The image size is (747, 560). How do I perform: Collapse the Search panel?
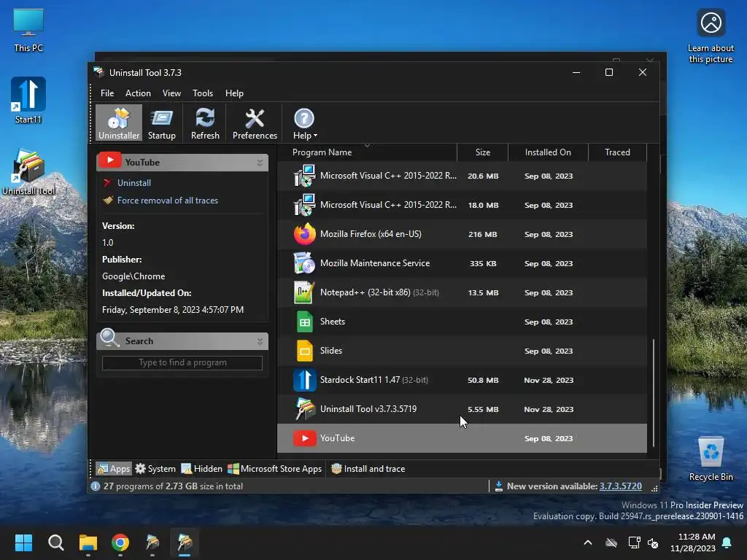tap(260, 341)
